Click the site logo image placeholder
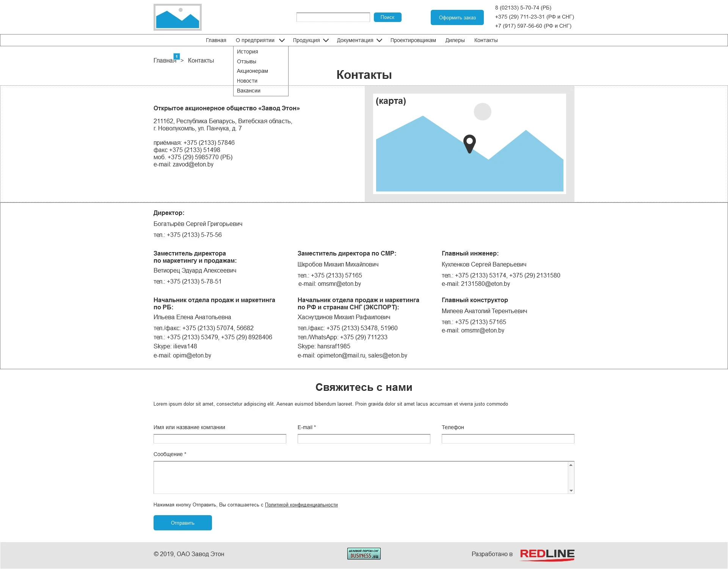The width and height of the screenshot is (728, 569). click(177, 17)
